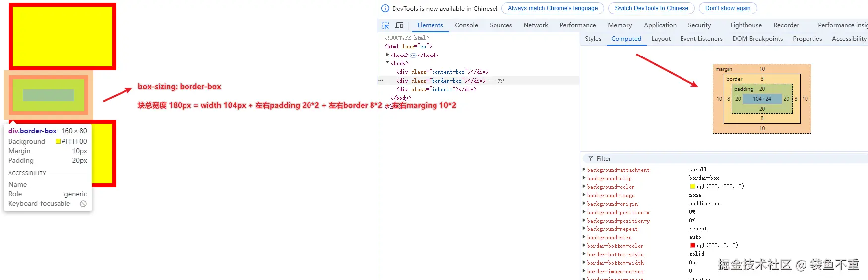Viewport: 868px width, 280px height.
Task: Open the DOM Breakpoints tab
Action: pyautogui.click(x=757, y=39)
